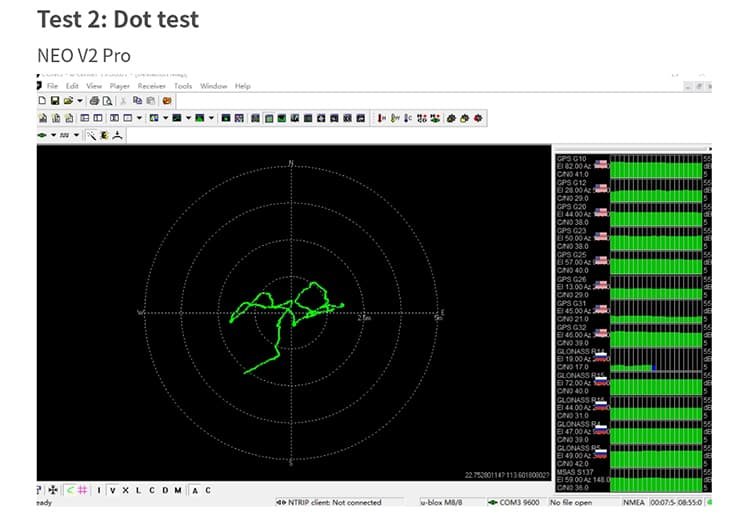Click the Print Preview icon

(x=107, y=100)
